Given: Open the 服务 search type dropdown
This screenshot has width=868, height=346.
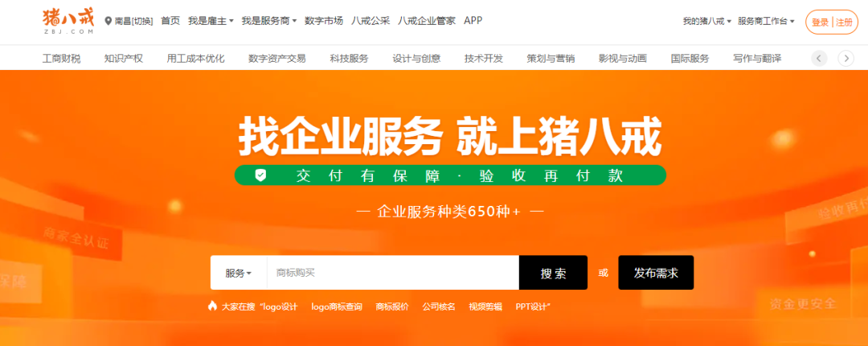Looking at the screenshot, I should tap(239, 273).
